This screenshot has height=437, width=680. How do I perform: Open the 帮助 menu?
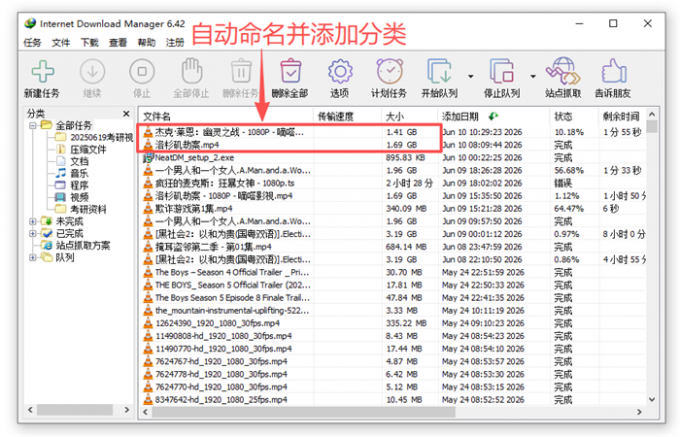pos(147,42)
